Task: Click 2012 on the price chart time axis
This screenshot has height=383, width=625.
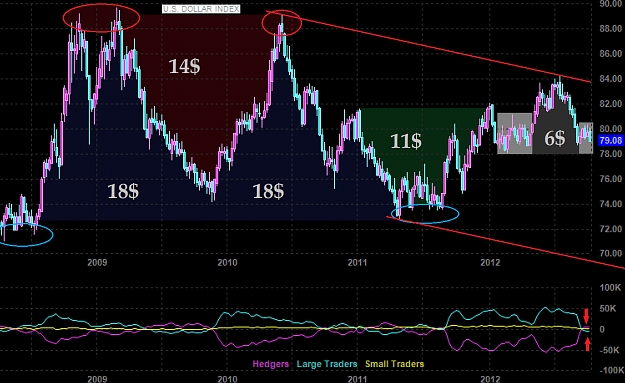Action: coord(490,263)
